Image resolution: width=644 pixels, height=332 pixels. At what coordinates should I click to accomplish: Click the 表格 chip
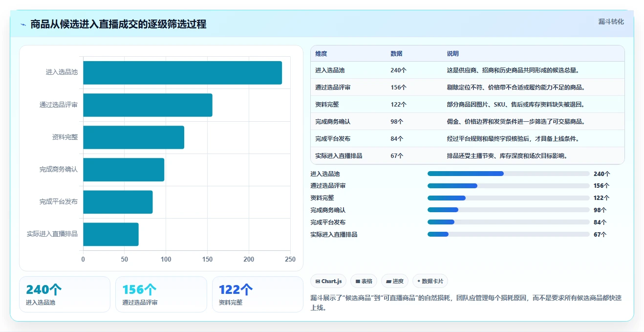coord(364,281)
